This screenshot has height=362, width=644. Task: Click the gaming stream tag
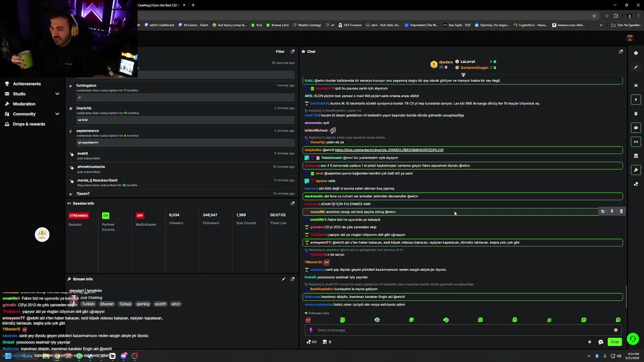[143, 304]
